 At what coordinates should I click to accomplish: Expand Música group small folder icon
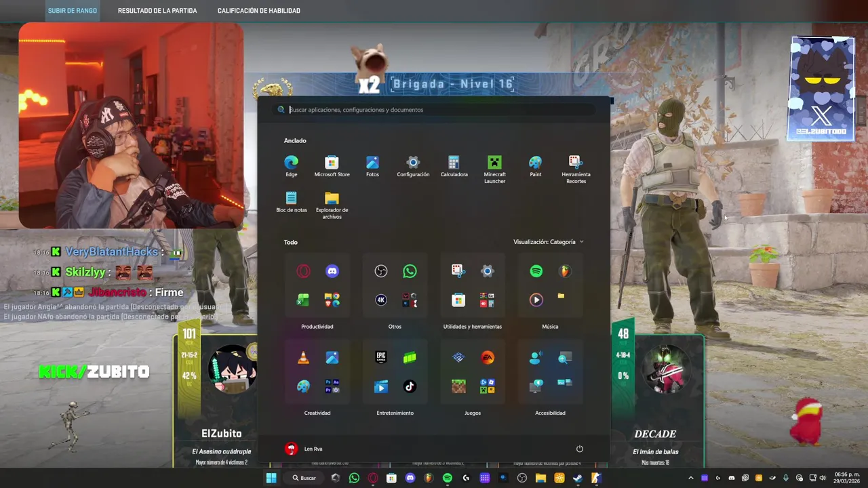pos(561,296)
